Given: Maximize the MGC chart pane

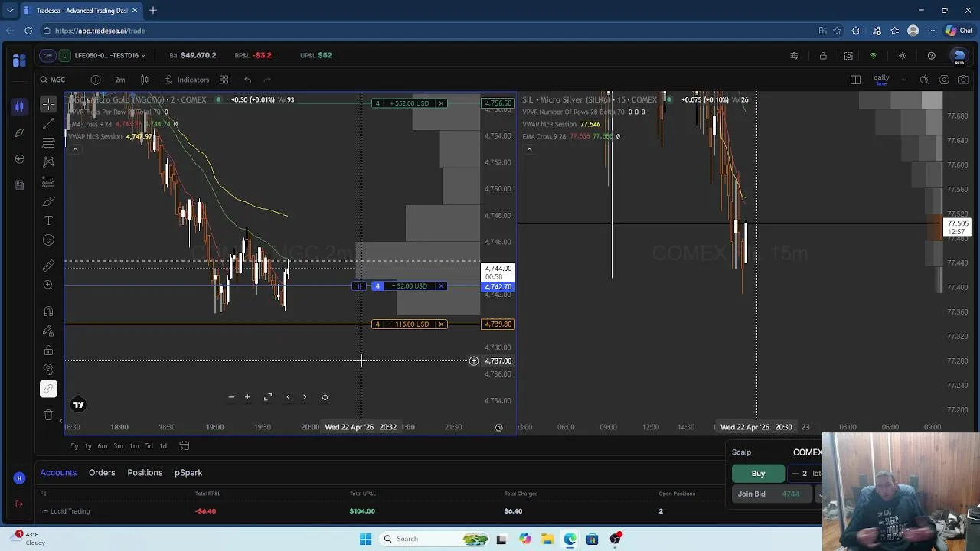Looking at the screenshot, I should tap(268, 397).
